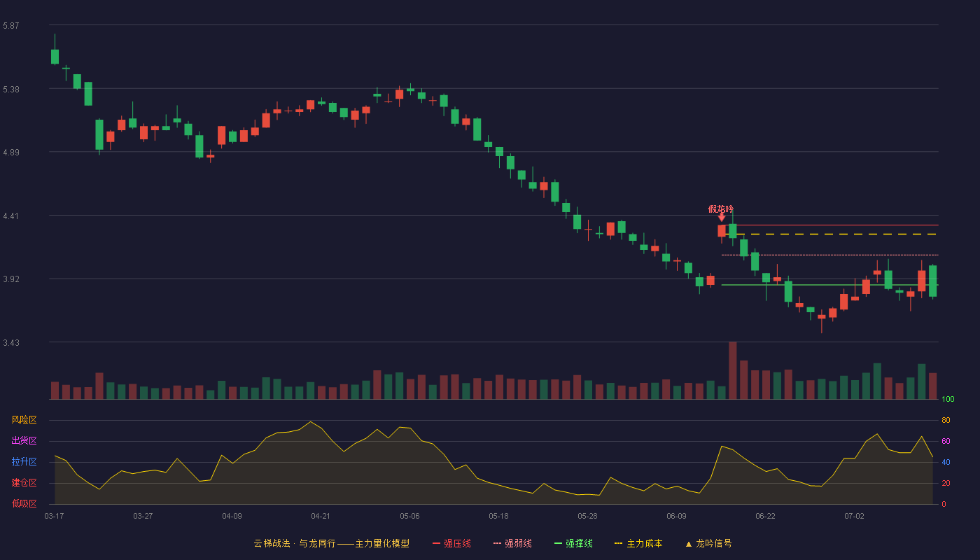Click the 04-21 date label
The height and width of the screenshot is (560, 980).
coord(321,516)
